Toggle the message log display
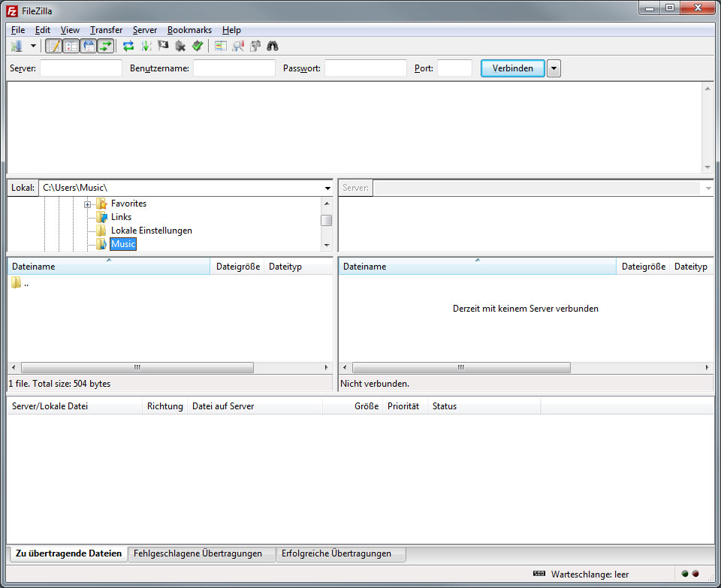 pos(54,46)
